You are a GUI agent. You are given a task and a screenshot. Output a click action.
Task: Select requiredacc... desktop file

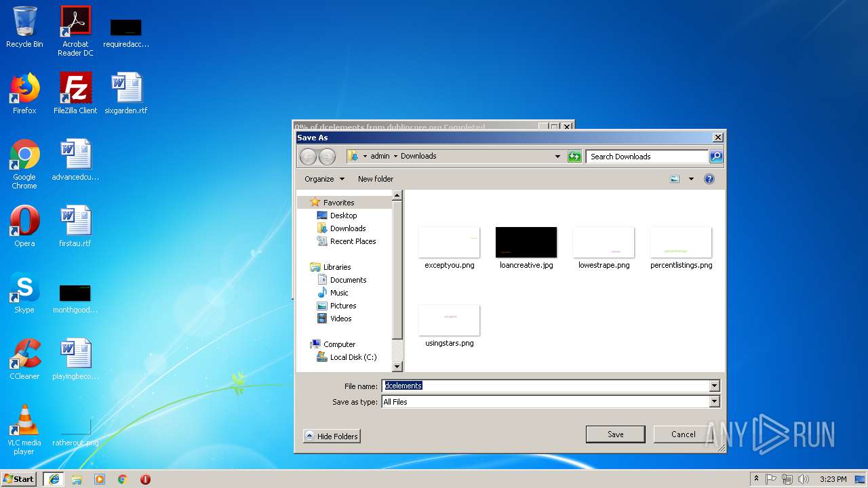[126, 34]
